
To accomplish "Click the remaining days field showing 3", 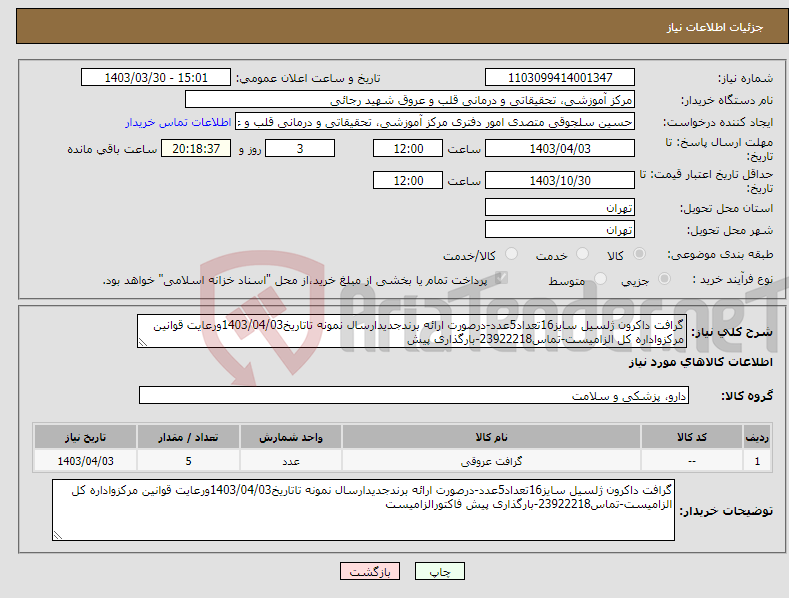I will coord(300,148).
